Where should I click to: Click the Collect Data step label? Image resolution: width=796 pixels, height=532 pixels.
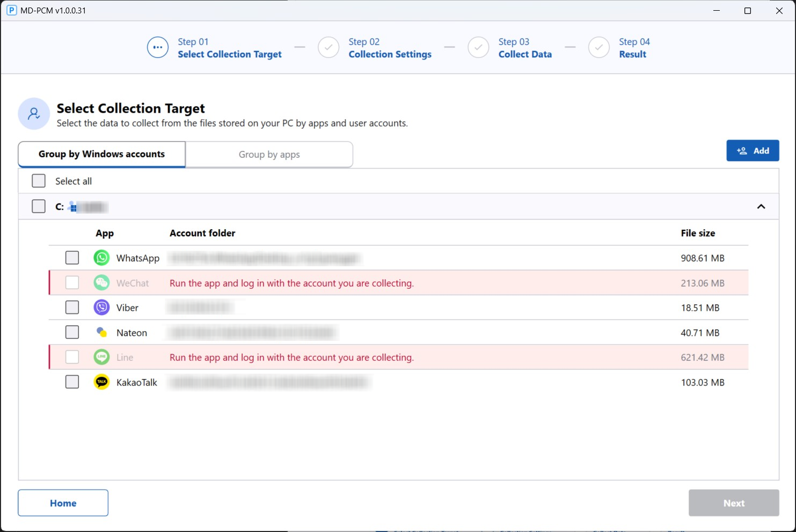point(525,54)
